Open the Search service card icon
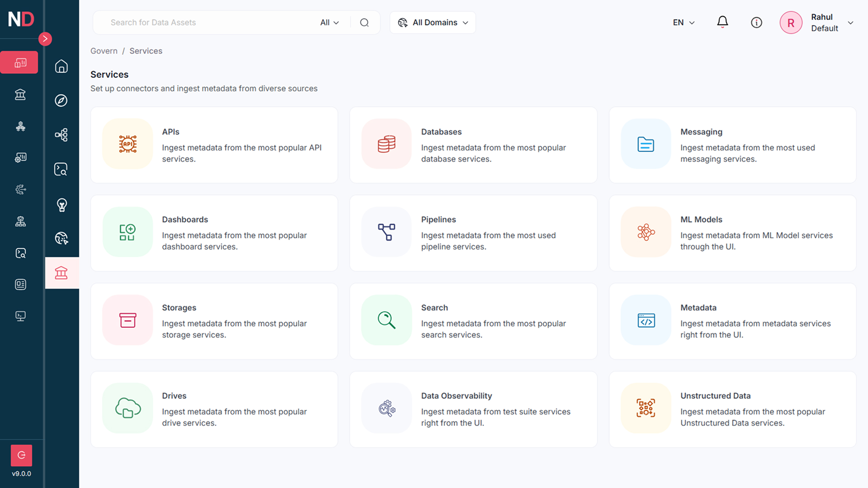The height and width of the screenshot is (488, 868). tap(386, 320)
